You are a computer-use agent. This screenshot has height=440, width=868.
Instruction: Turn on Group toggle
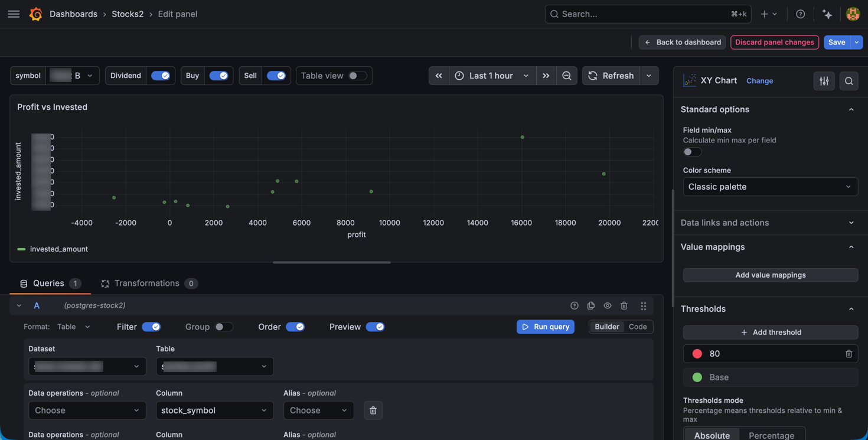click(224, 327)
